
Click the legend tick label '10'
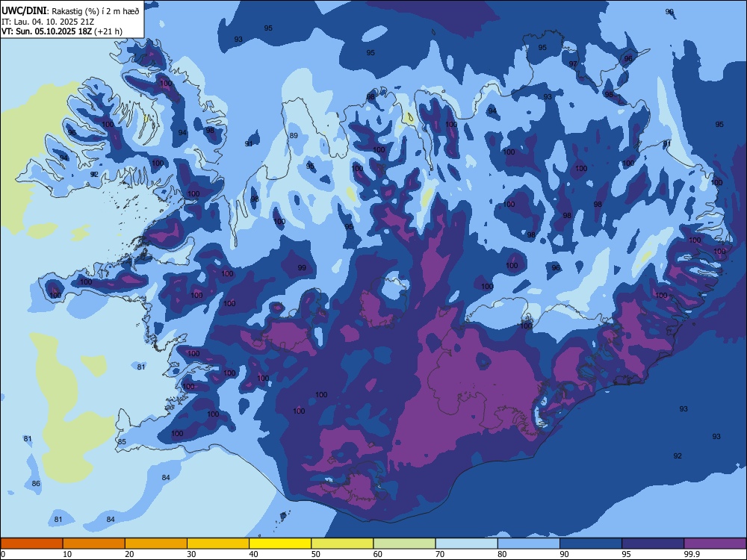67,554
